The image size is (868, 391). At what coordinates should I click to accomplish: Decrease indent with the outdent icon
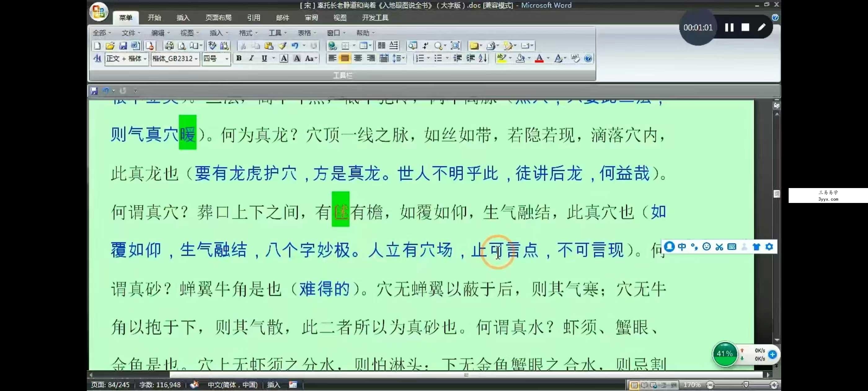(x=457, y=58)
